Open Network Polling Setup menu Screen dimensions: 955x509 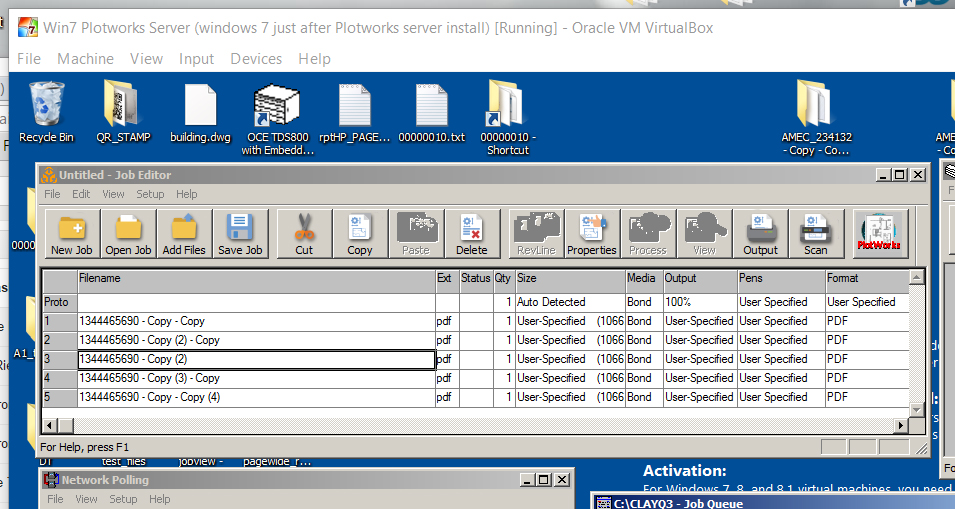click(x=123, y=499)
